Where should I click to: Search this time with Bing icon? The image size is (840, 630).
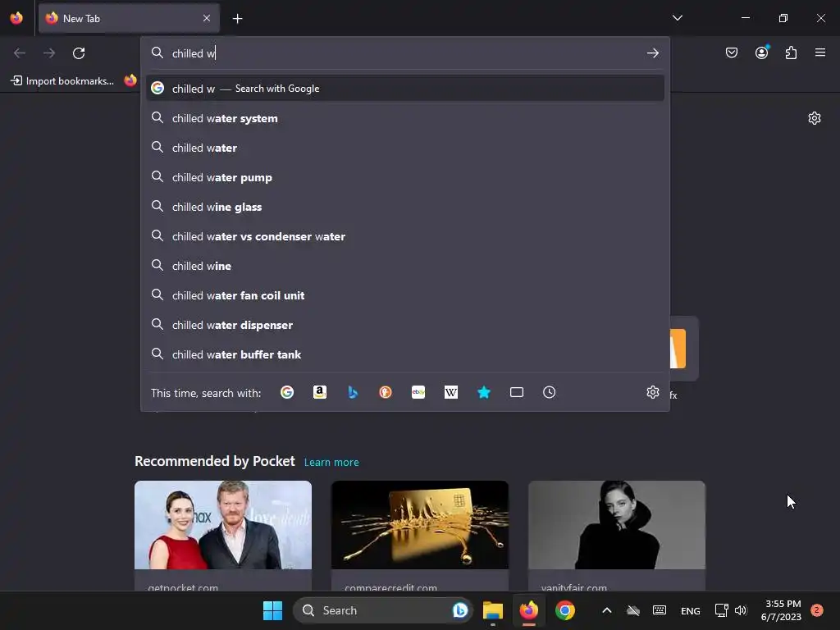[353, 392]
